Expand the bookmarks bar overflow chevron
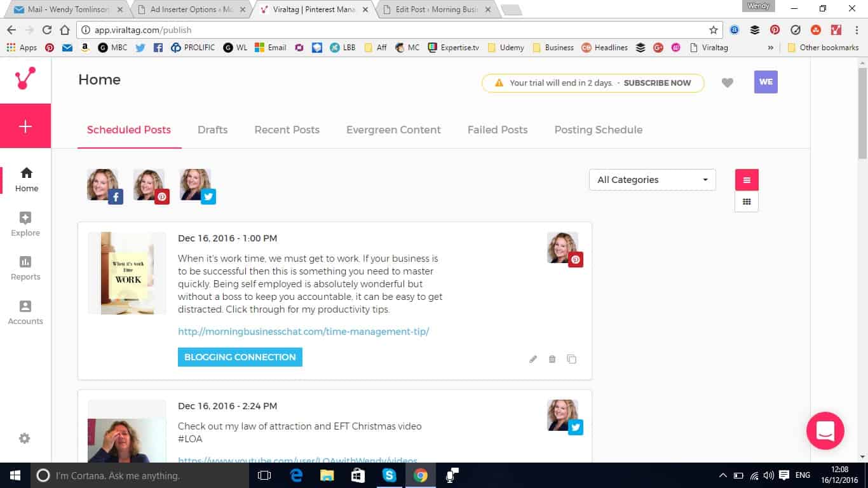This screenshot has height=488, width=868. point(771,48)
